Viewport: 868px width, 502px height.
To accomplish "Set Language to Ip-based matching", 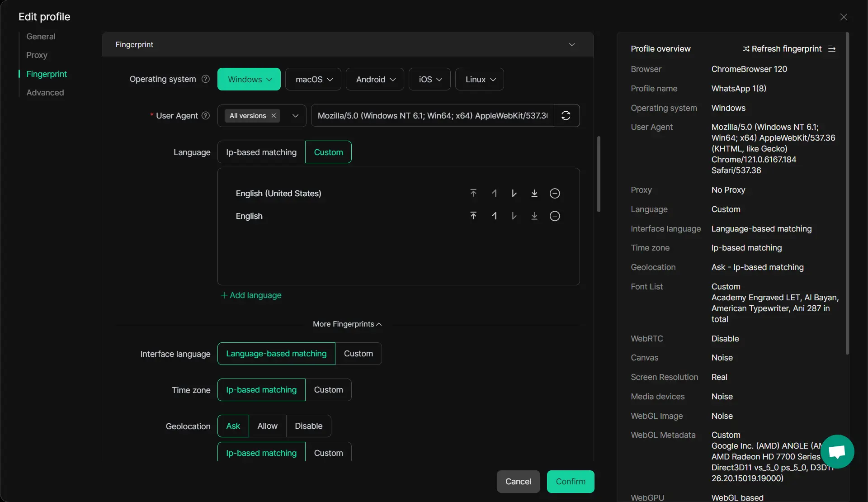I will 261,152.
